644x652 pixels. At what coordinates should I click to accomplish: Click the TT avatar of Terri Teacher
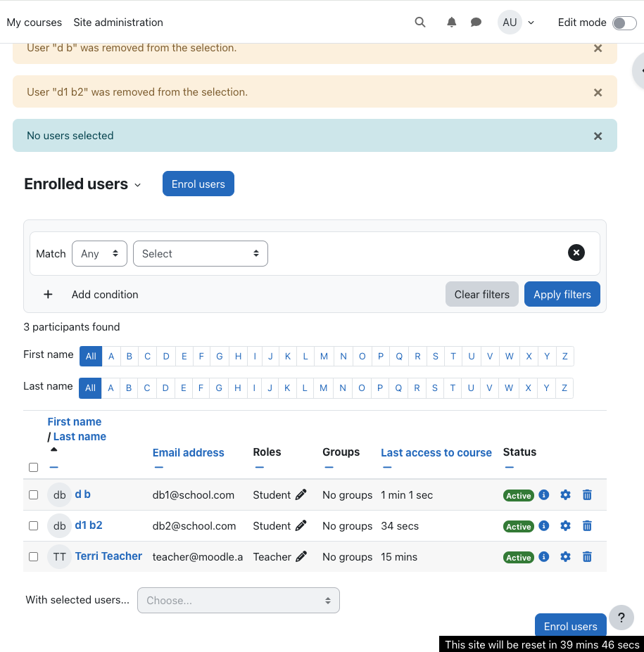click(x=60, y=557)
